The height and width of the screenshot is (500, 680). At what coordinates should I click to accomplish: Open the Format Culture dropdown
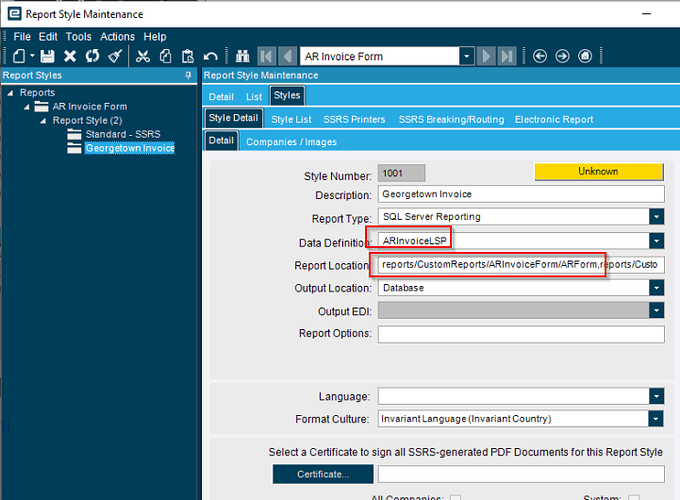[656, 419]
